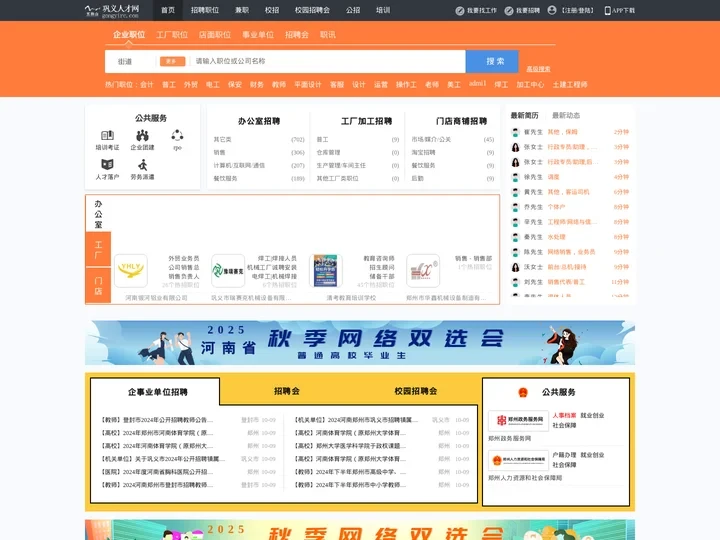
Task: Open the 街道 area selector
Action: tap(125, 62)
